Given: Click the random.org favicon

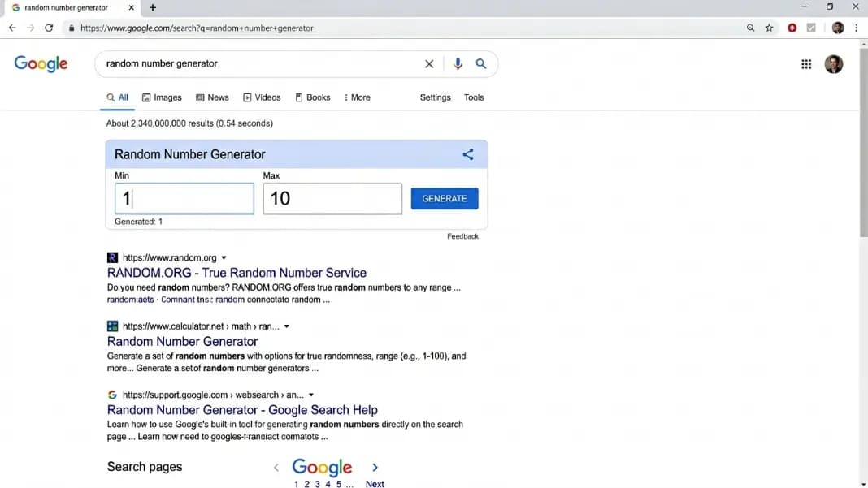Looking at the screenshot, I should [x=112, y=257].
